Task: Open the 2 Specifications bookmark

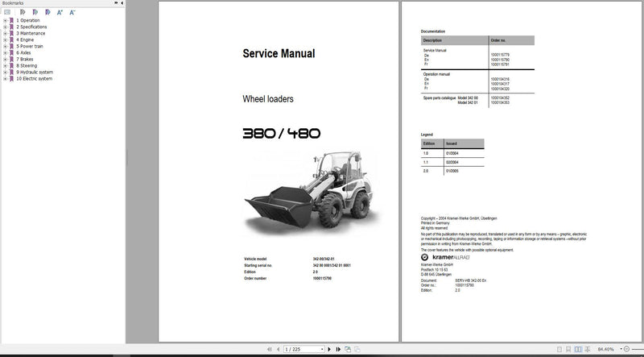Action: coord(31,27)
